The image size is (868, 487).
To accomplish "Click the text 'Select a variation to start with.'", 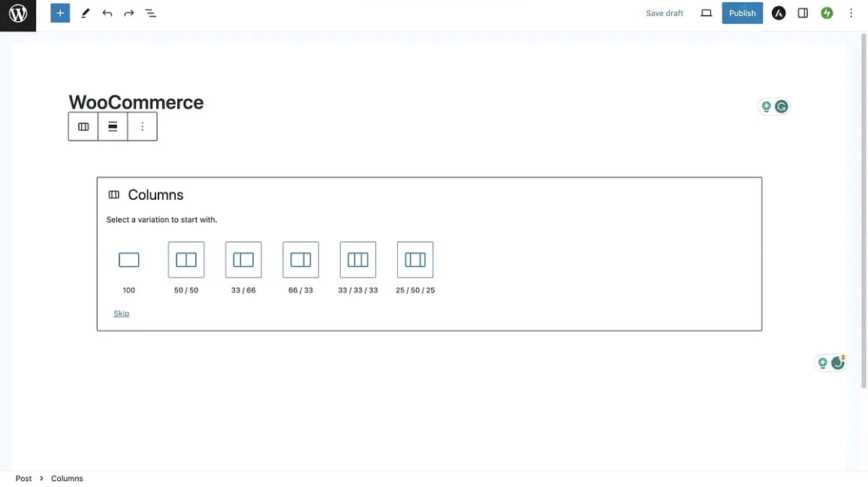I will point(161,220).
